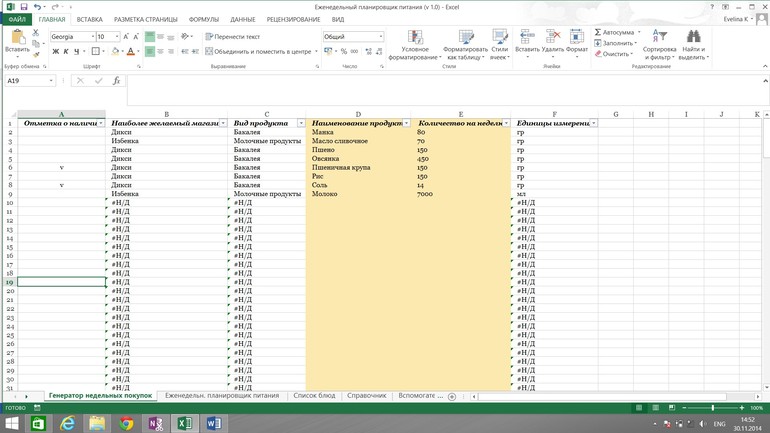The height and width of the screenshot is (433, 770).
Task: Click the Удалить cells icon
Action: [x=552, y=38]
